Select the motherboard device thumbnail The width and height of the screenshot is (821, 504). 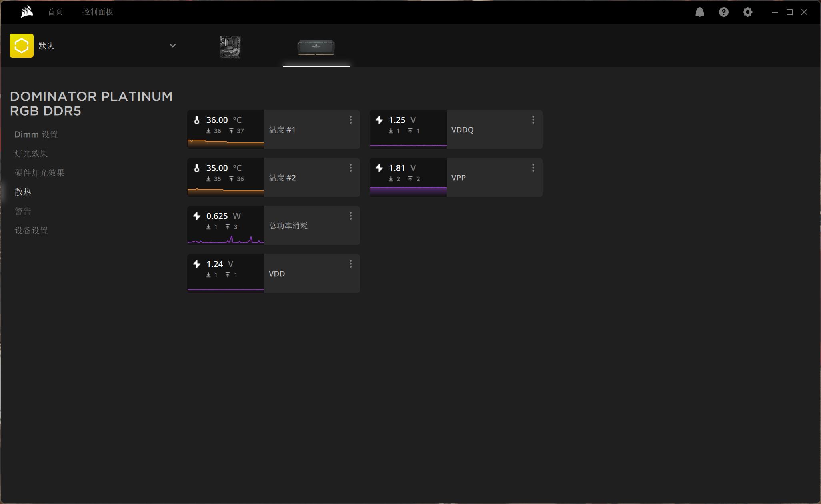[230, 47]
